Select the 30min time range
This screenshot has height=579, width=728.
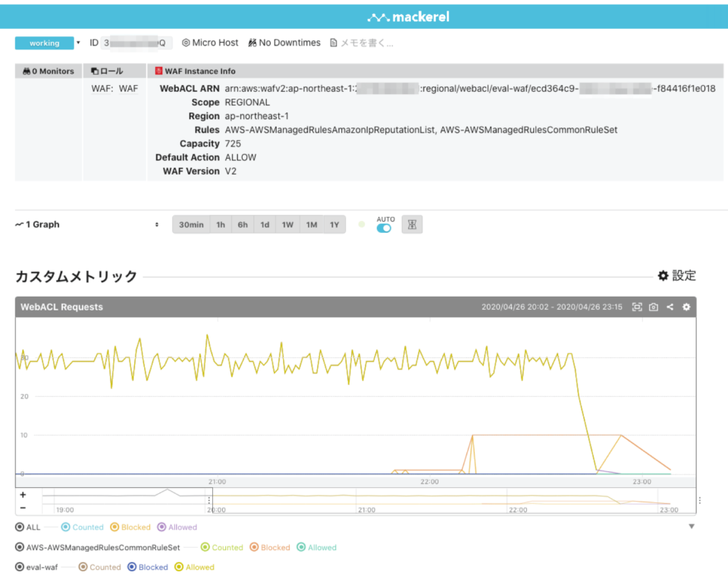[x=190, y=224]
